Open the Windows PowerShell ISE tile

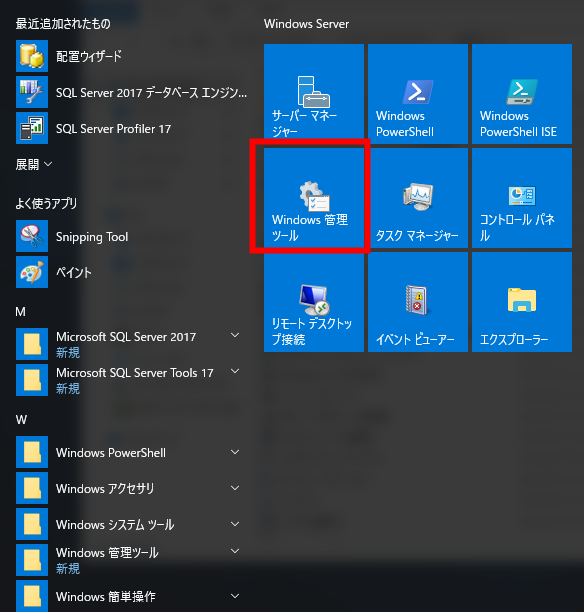(522, 94)
